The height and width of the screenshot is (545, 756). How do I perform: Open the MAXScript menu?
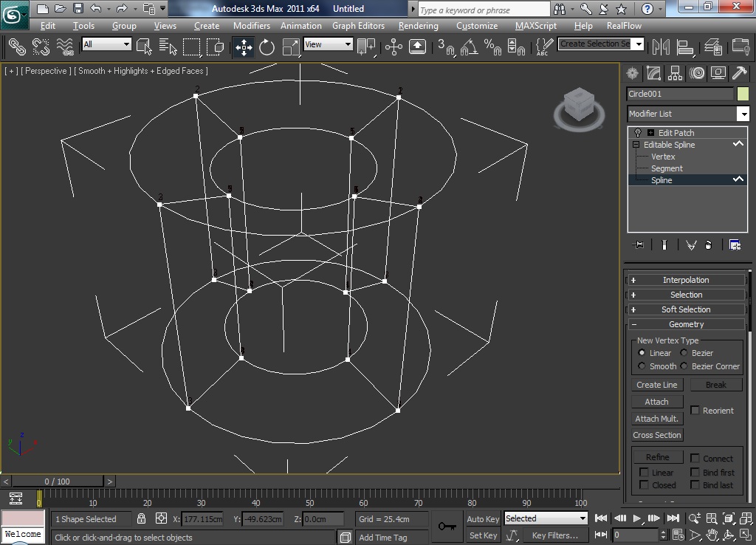pyautogui.click(x=536, y=26)
